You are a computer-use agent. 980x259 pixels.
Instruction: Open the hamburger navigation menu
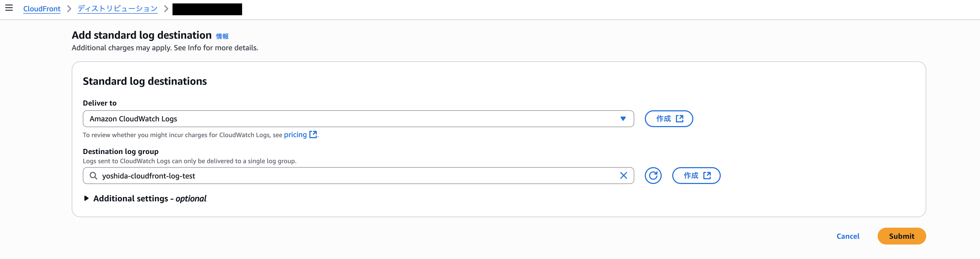(9, 8)
